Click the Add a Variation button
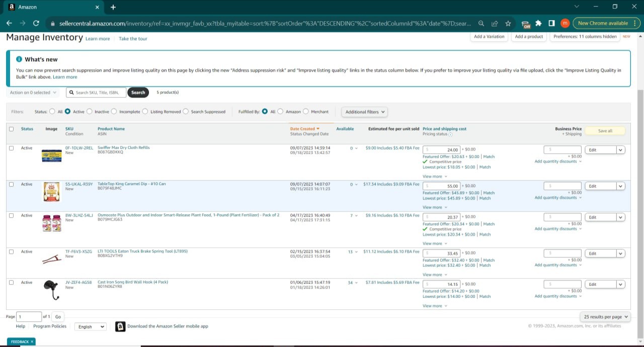 point(489,37)
